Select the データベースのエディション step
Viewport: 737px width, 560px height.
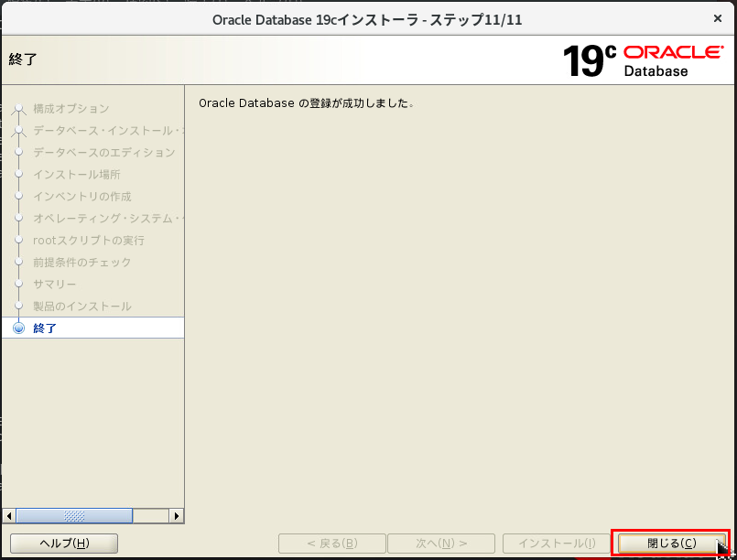[x=103, y=153]
